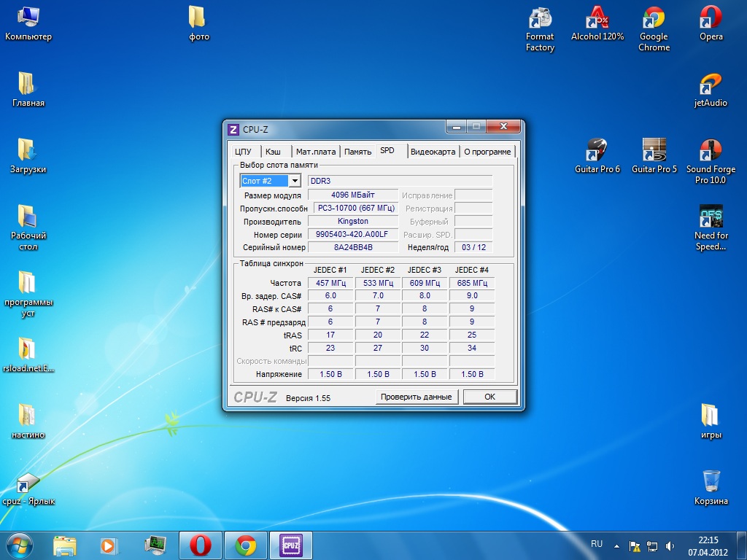Click the DDR3 memory type field
747x560 pixels.
(x=400, y=181)
